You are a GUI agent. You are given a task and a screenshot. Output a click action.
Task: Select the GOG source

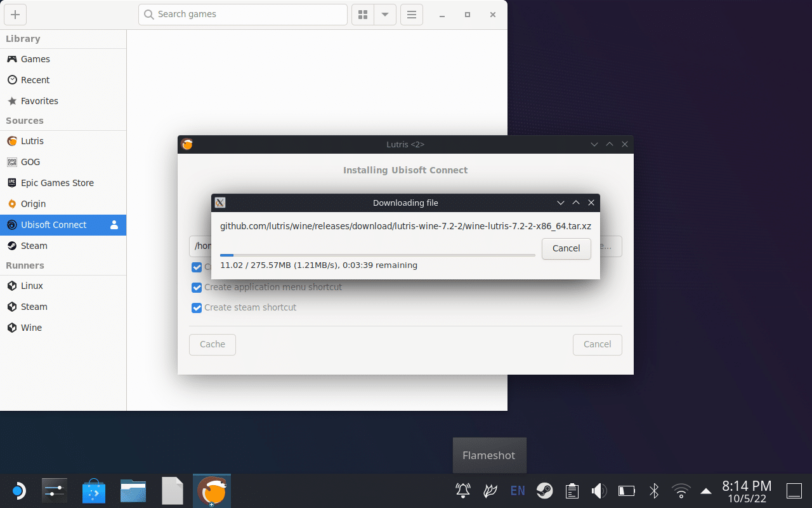point(63,162)
